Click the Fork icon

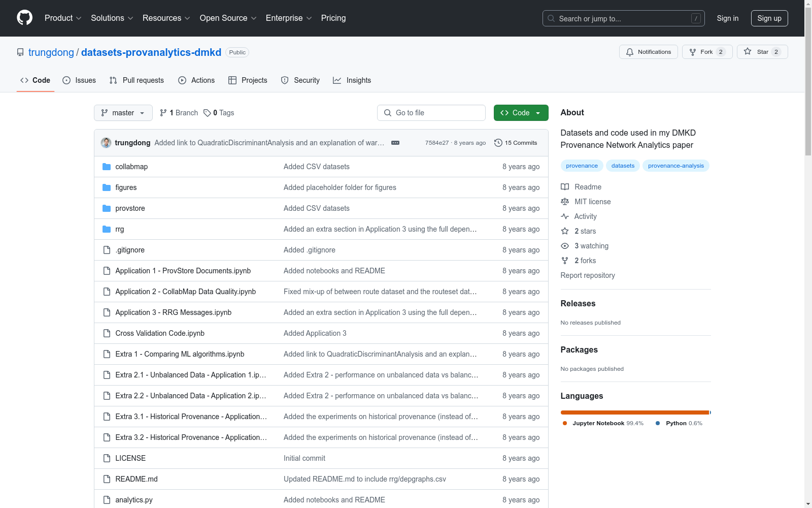pos(693,52)
